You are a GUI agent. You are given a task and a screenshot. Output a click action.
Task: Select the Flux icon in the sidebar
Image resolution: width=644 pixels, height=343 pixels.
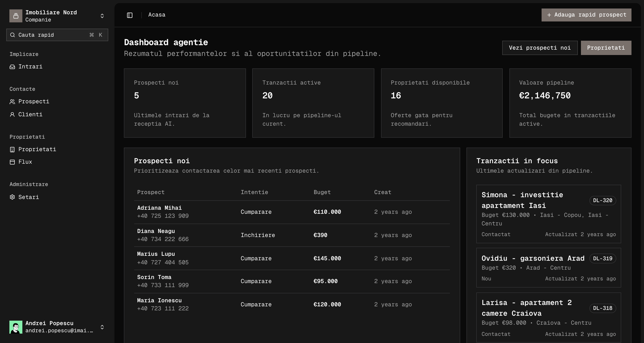click(x=12, y=162)
